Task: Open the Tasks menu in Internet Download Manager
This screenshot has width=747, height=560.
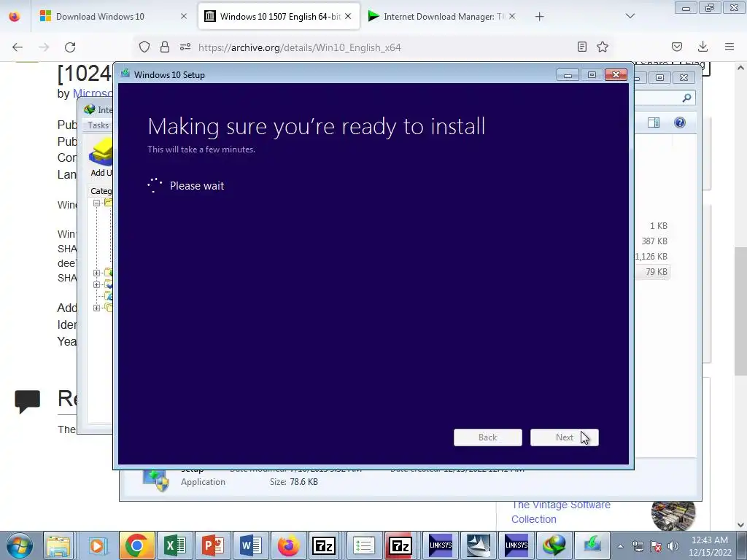Action: point(98,125)
